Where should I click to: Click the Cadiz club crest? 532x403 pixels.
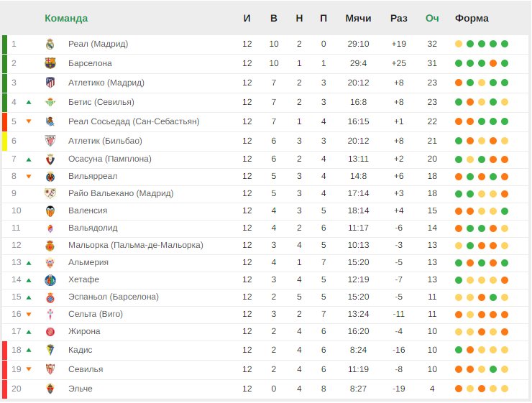click(x=50, y=350)
